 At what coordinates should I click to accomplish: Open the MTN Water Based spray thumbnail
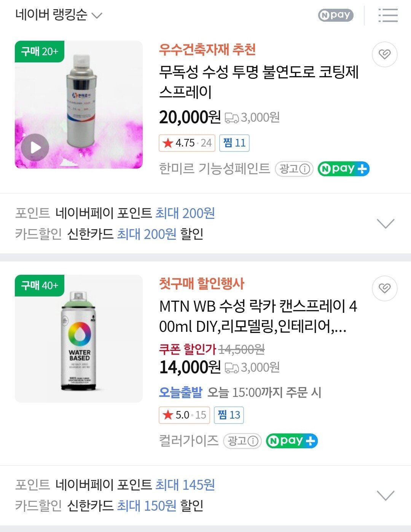tap(79, 339)
